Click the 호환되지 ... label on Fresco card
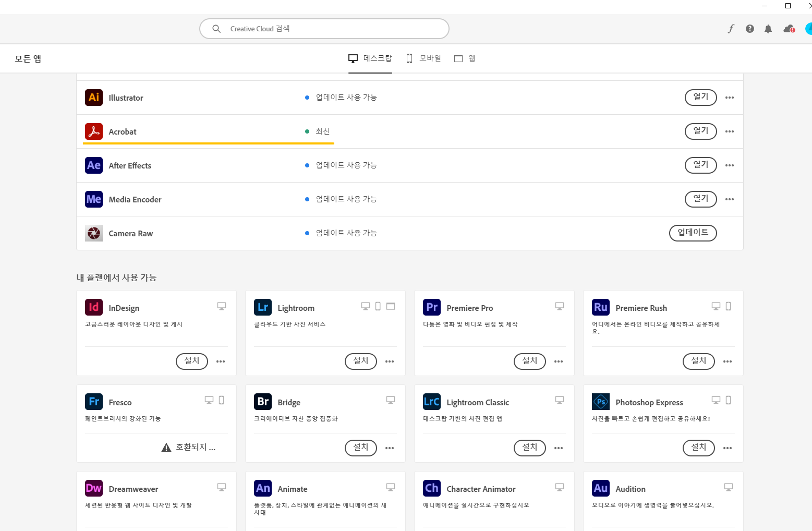 [x=196, y=448]
